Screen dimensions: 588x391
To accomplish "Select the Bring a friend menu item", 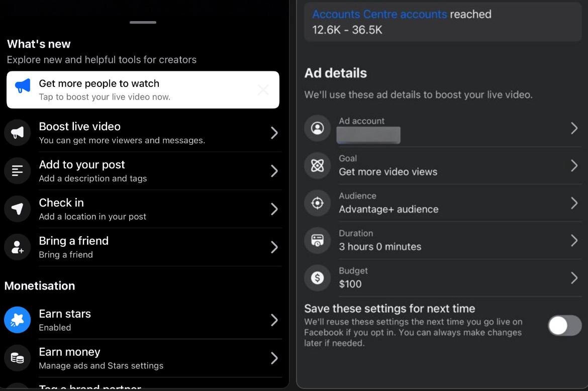I will click(x=143, y=247).
